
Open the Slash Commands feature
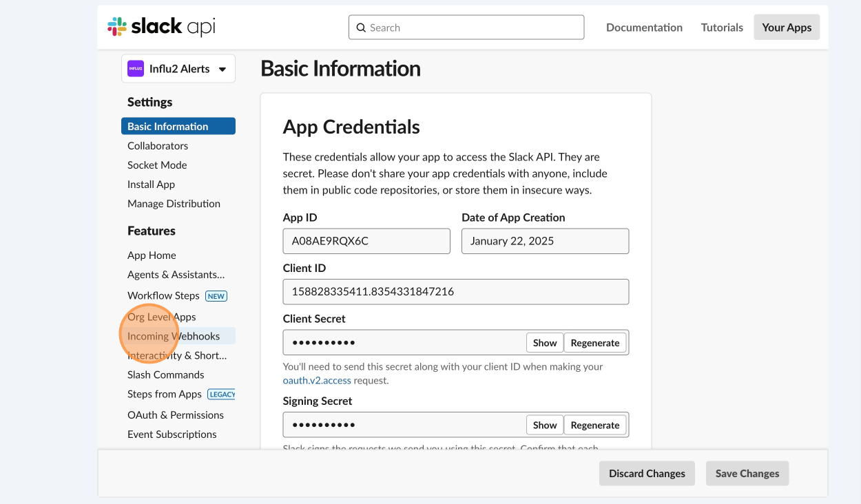(x=166, y=375)
